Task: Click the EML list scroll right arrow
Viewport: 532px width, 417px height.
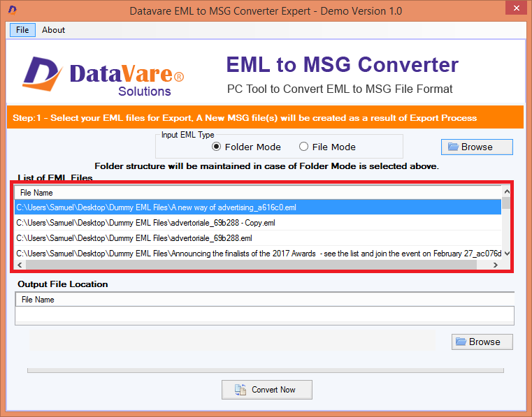Action: [496, 265]
